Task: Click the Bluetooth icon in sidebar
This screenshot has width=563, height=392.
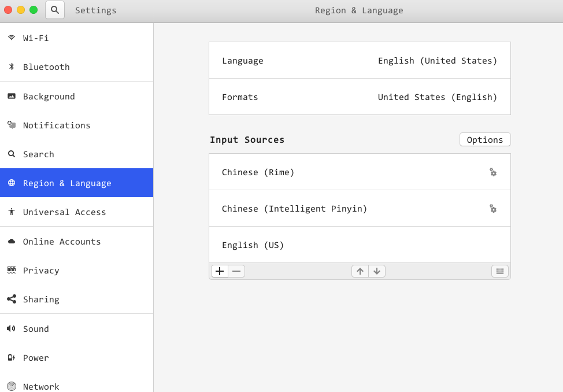Action: pyautogui.click(x=12, y=66)
